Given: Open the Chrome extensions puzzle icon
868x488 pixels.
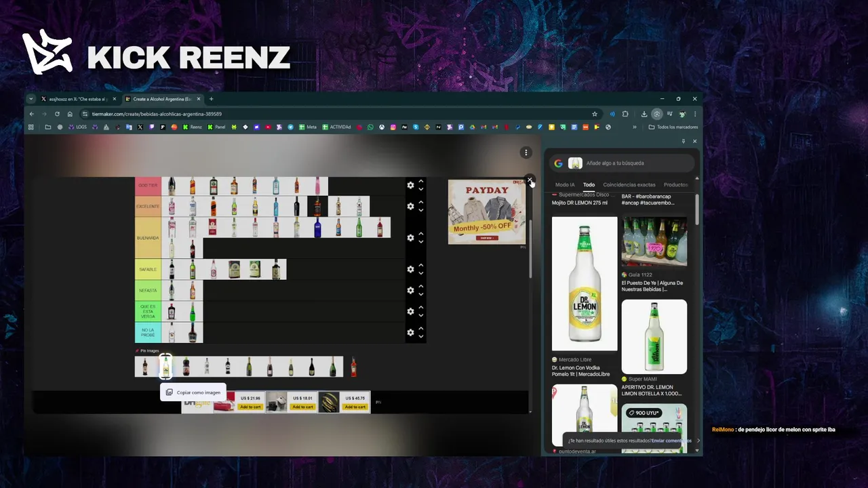Looking at the screenshot, I should coord(625,114).
